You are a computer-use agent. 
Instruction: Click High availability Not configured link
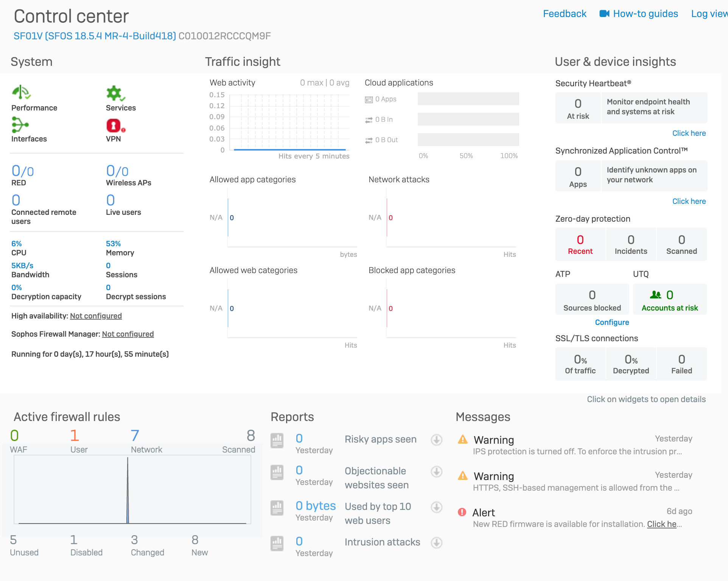click(x=96, y=316)
